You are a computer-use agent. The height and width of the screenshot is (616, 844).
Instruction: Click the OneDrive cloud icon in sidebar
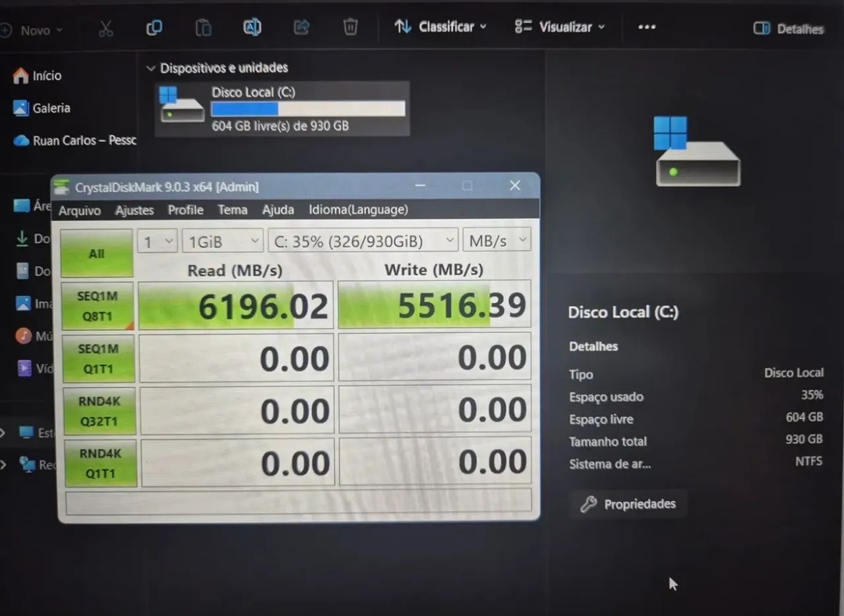(22, 140)
